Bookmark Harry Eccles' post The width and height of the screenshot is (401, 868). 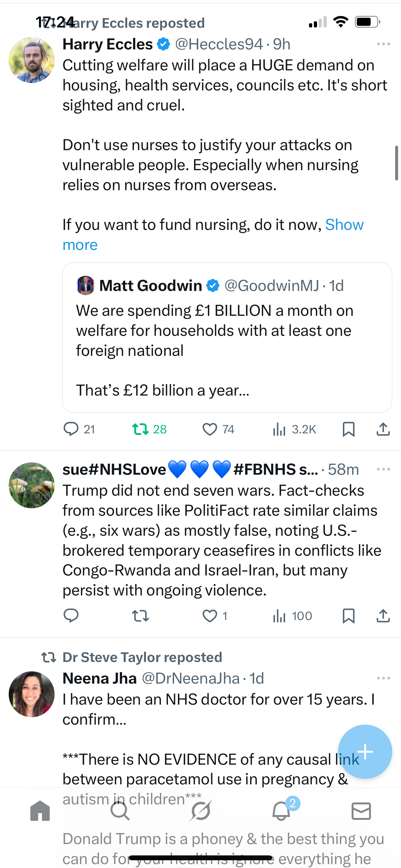[x=348, y=429]
